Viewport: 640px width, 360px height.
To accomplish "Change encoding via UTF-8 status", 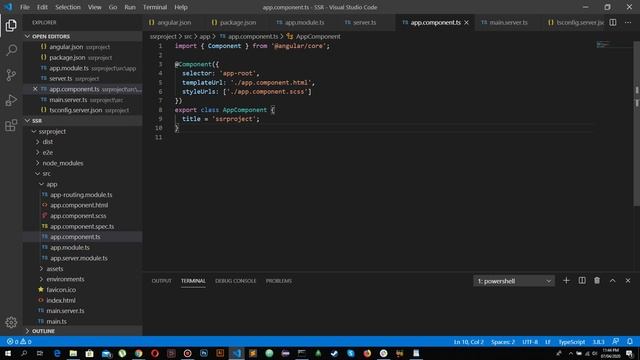I will click(x=530, y=342).
